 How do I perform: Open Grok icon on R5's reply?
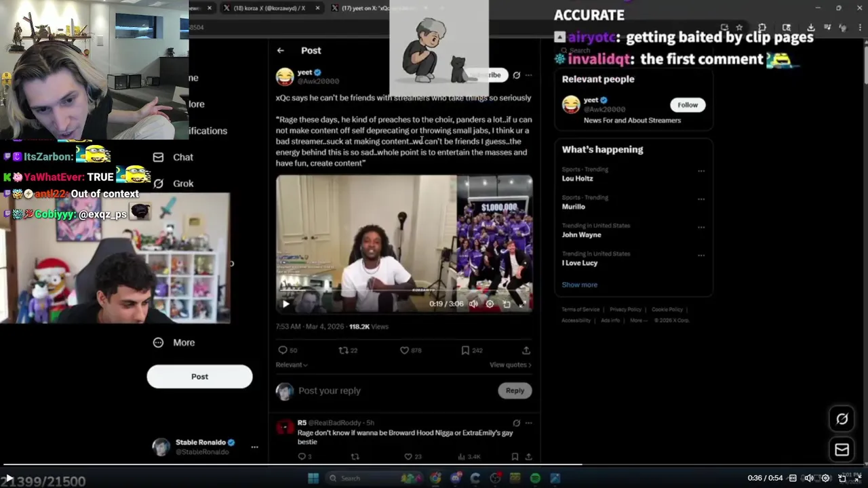(517, 423)
